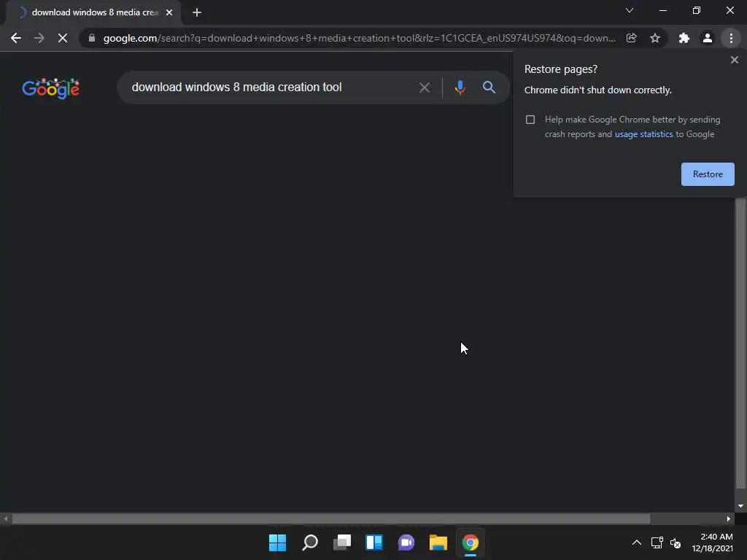
Task: Click the vertical scrollbar thumb
Action: [740, 343]
